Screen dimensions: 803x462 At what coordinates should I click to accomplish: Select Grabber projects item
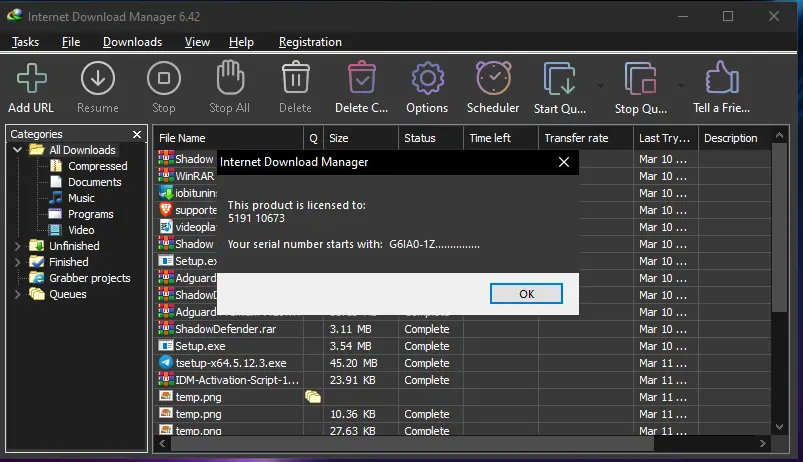pos(90,278)
